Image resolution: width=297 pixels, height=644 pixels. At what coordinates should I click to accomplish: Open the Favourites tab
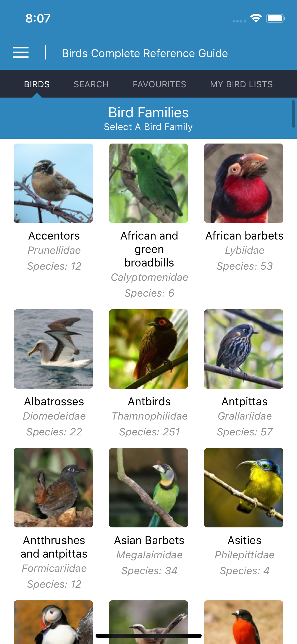click(x=159, y=84)
